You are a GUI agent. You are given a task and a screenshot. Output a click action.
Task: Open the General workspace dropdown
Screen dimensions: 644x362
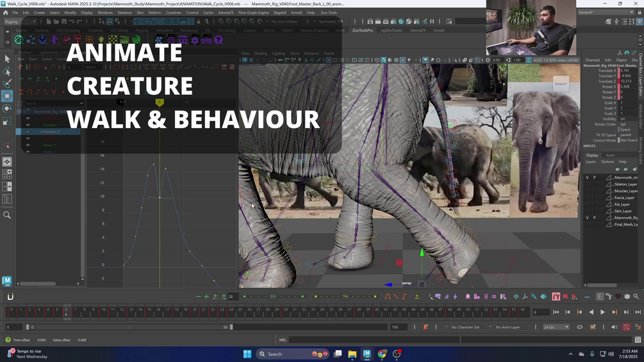pyautogui.click(x=606, y=12)
